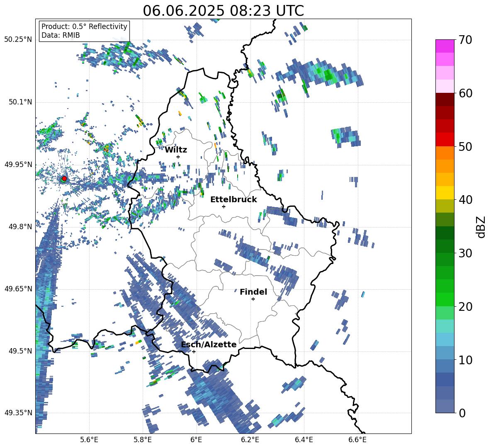The width and height of the screenshot is (491, 448).
Task: Click the 49.65°N latitude label
Action: point(18,288)
